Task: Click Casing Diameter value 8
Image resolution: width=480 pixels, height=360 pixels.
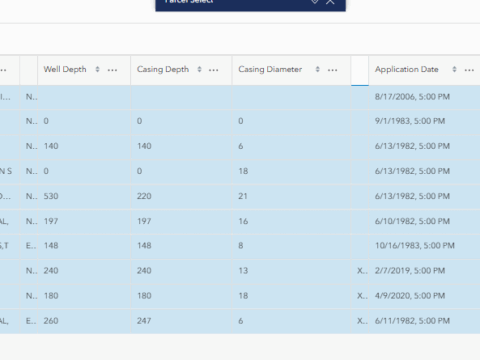Action: tap(241, 246)
